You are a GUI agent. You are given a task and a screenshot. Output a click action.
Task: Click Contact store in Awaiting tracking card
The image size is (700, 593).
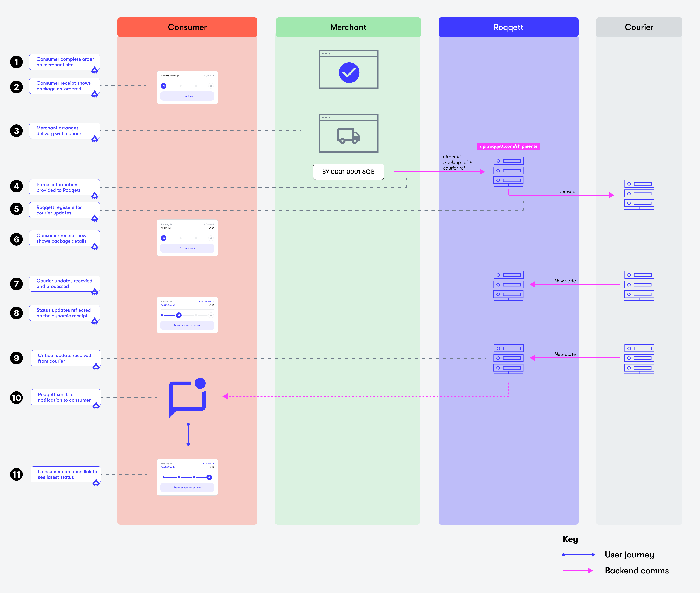187,96
